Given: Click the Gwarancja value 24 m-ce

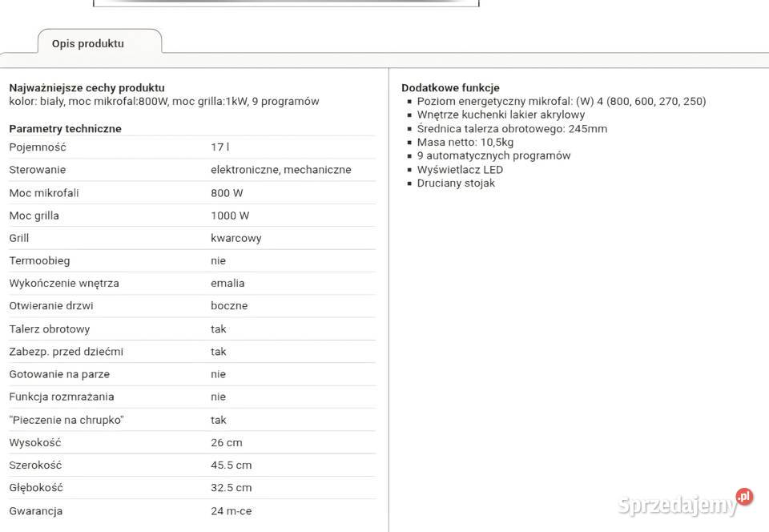Looking at the screenshot, I should [x=231, y=511].
